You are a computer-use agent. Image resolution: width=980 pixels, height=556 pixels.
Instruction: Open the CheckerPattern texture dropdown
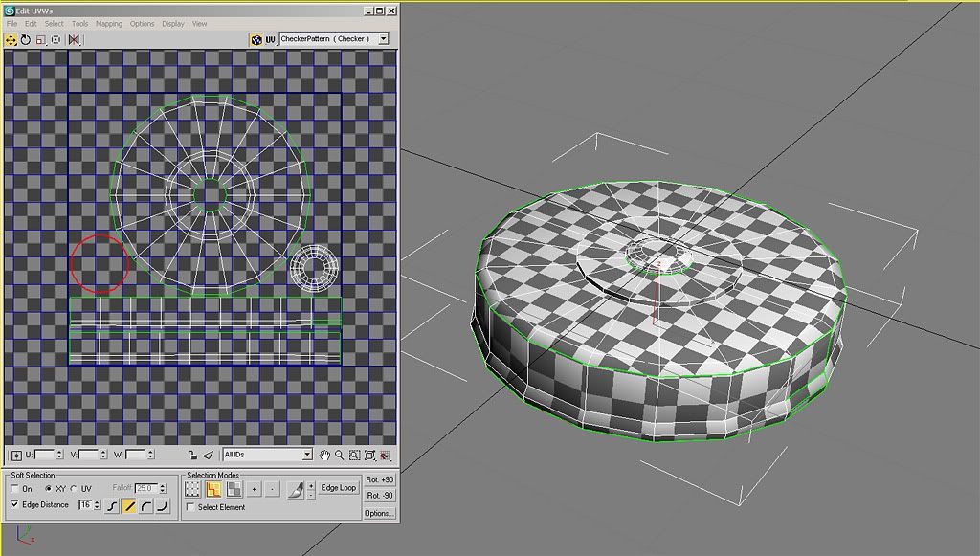384,39
